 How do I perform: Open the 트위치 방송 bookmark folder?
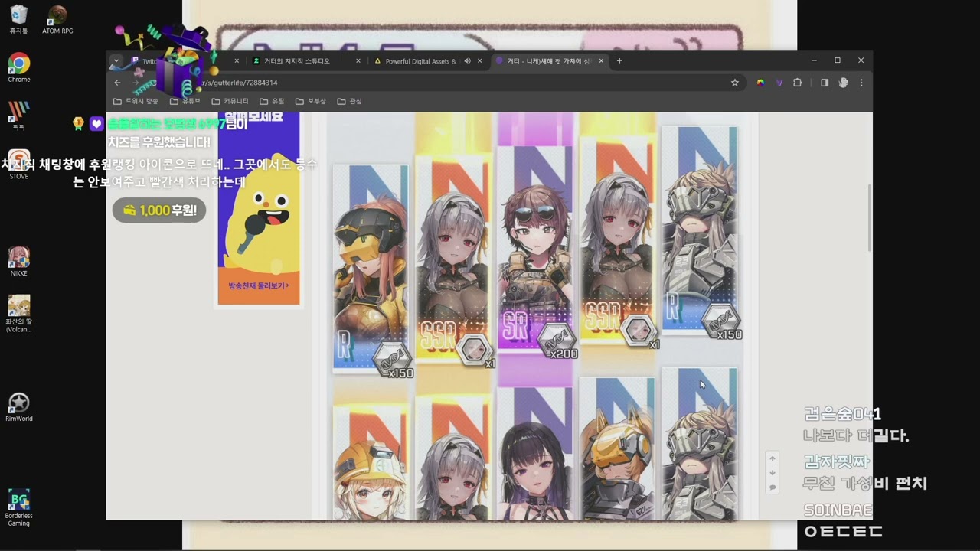136,101
